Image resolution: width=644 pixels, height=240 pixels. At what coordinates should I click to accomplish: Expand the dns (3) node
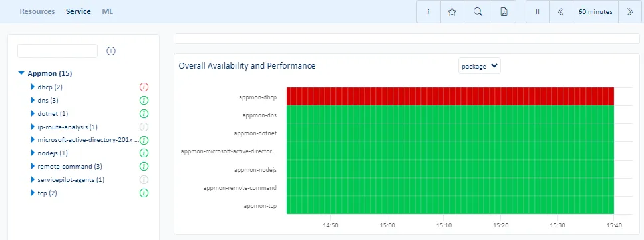pyautogui.click(x=33, y=100)
